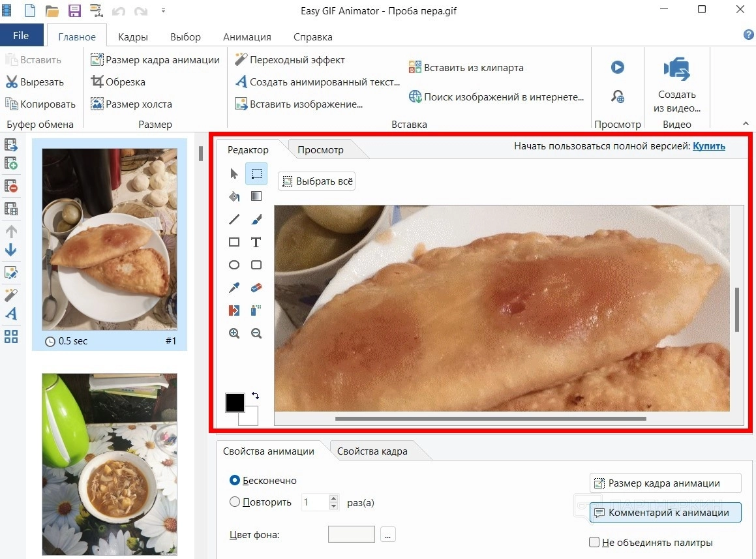Switch to the Выбор ribbon tab
Image resolution: width=756 pixels, height=559 pixels.
(185, 37)
